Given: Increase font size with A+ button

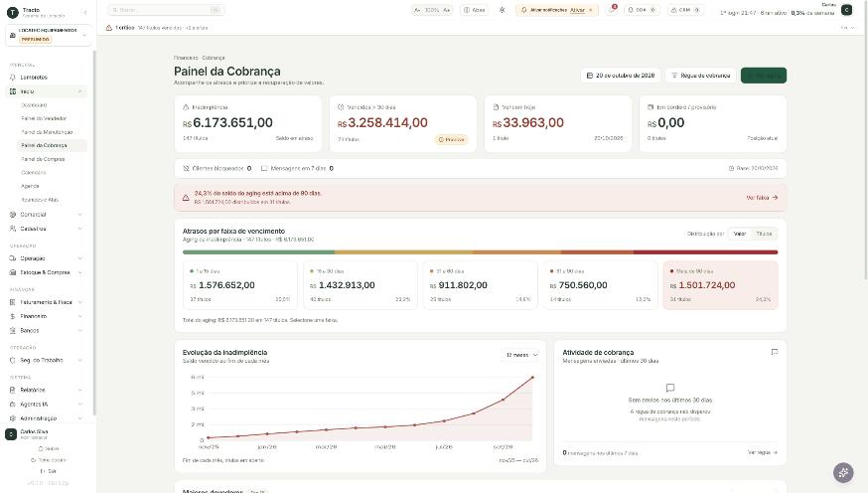Looking at the screenshot, I should (x=446, y=10).
